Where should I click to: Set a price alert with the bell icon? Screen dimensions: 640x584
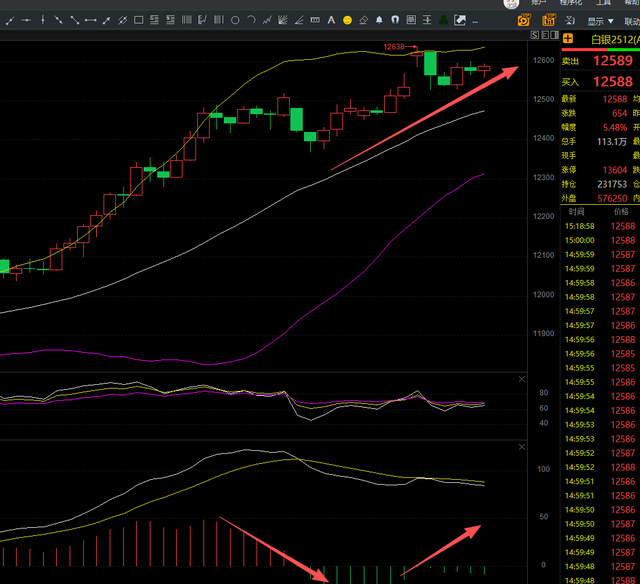click(379, 20)
